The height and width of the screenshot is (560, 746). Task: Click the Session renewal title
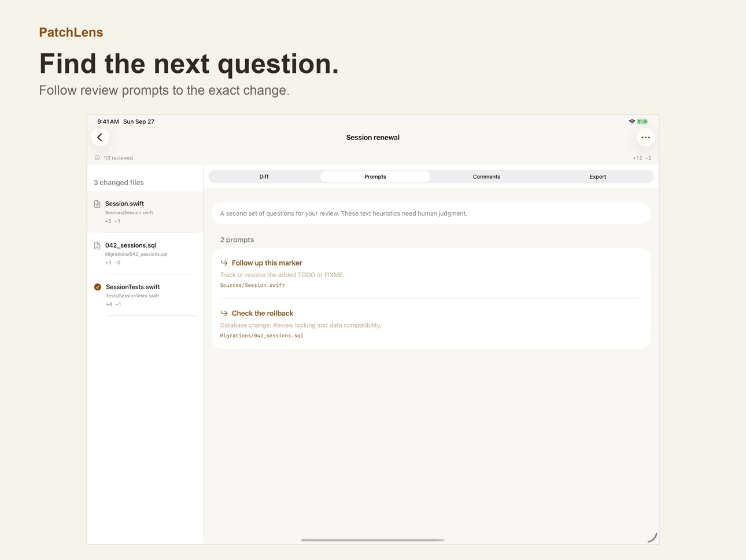click(x=373, y=138)
